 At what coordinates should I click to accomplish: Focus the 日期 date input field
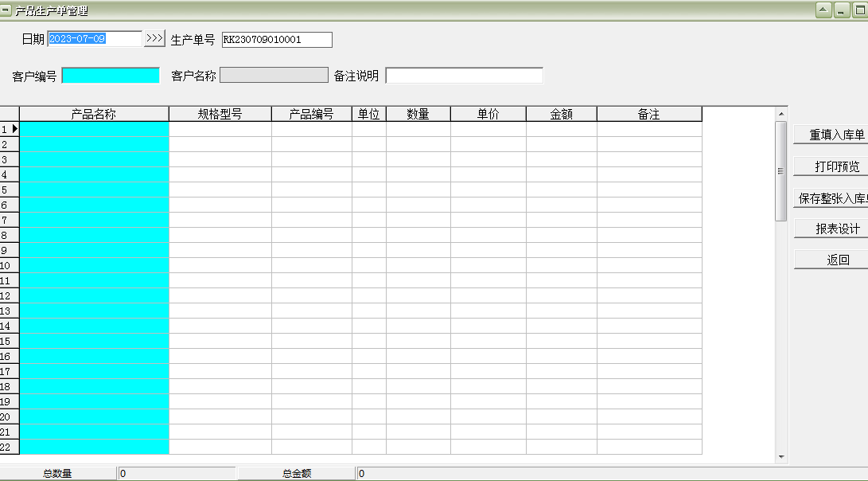point(95,39)
